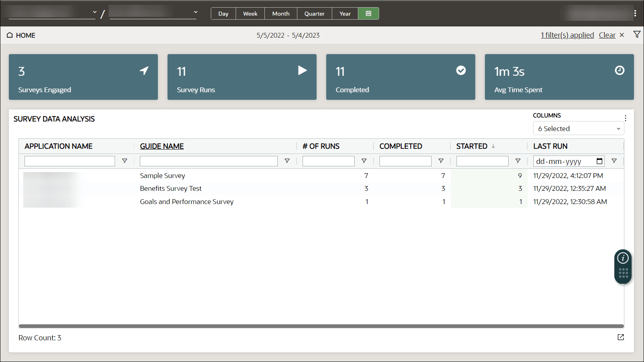The image size is (644, 362).
Task: Click Guide Name column filter funnel
Action: (287, 161)
